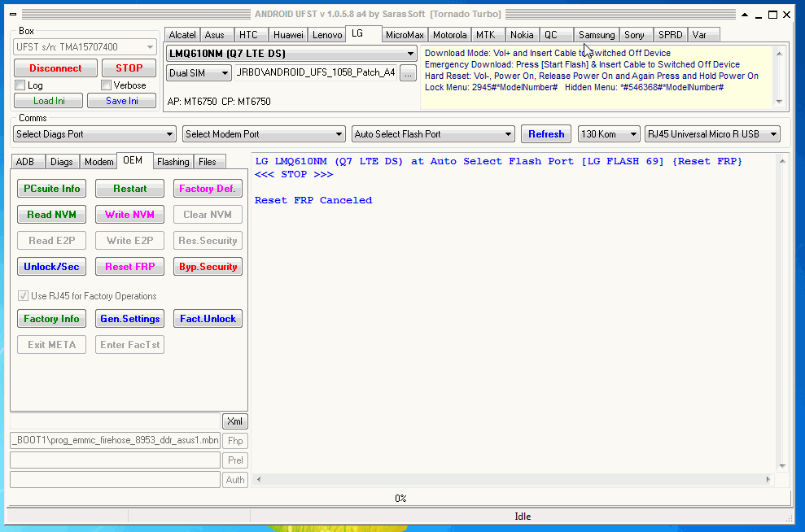The height and width of the screenshot is (532, 805).
Task: Select the Lenovo brand tab
Action: (327, 35)
